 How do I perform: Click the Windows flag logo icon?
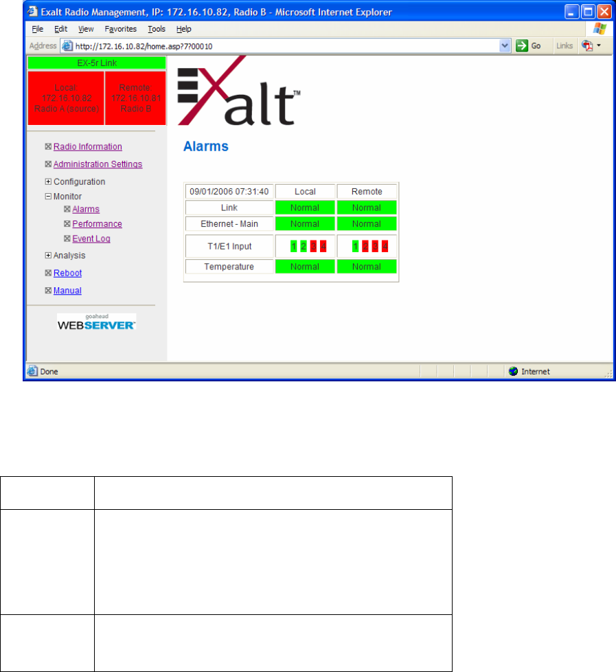(x=600, y=29)
